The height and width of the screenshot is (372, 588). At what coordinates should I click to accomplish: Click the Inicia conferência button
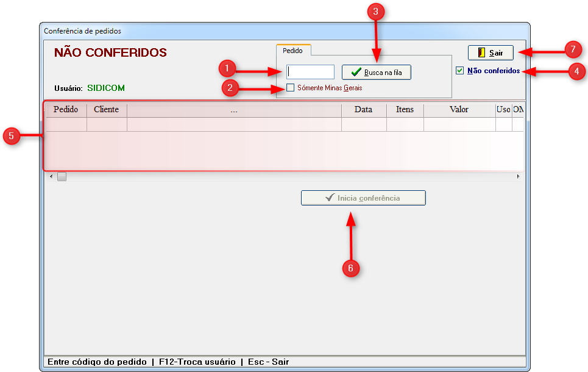click(363, 198)
